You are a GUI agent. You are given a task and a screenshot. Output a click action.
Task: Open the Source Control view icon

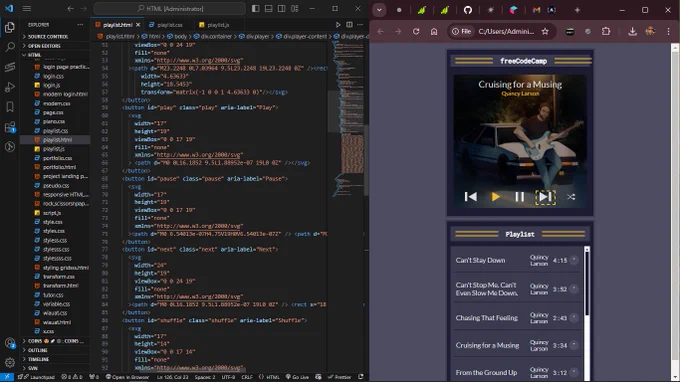pos(10,67)
